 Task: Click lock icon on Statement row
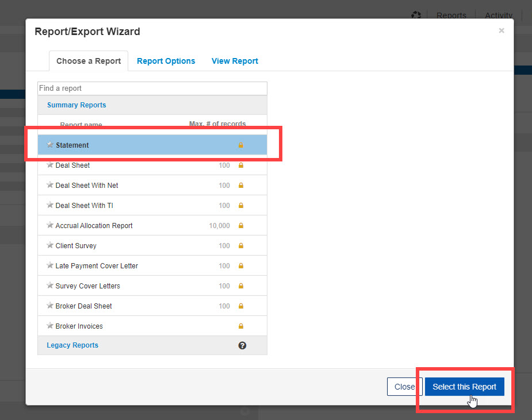(x=240, y=145)
